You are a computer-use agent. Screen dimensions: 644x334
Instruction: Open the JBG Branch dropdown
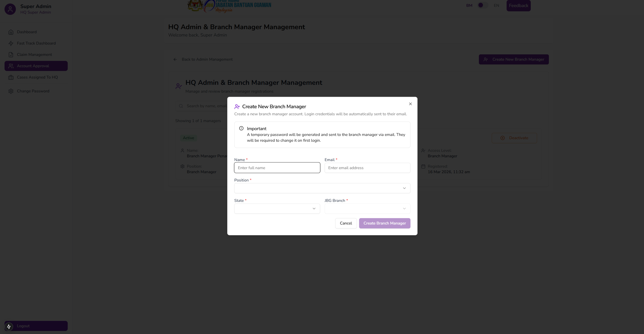coord(367,209)
